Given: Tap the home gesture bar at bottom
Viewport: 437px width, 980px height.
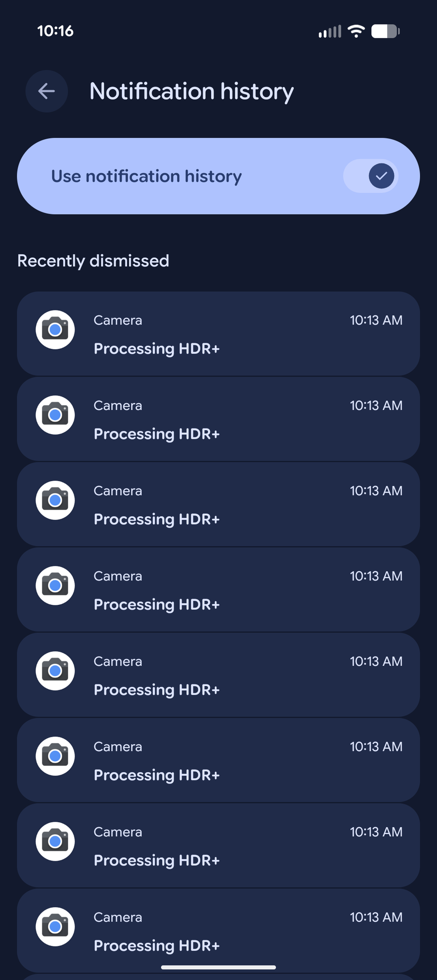Looking at the screenshot, I should (x=218, y=967).
